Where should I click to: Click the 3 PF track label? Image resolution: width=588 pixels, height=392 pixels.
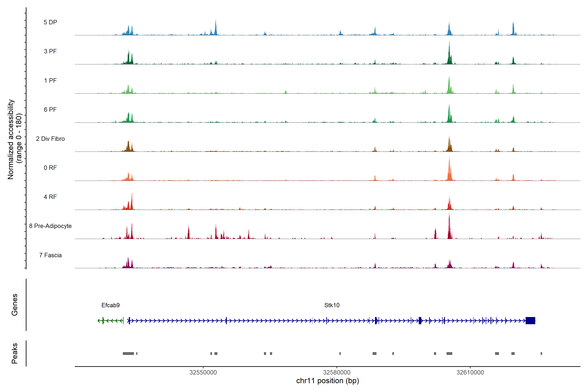[50, 51]
